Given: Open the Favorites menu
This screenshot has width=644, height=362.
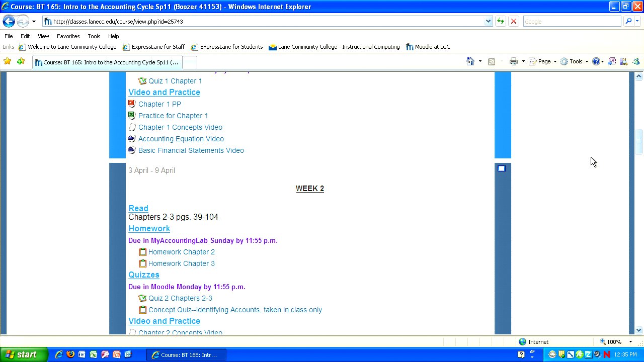Looking at the screenshot, I should 68,36.
